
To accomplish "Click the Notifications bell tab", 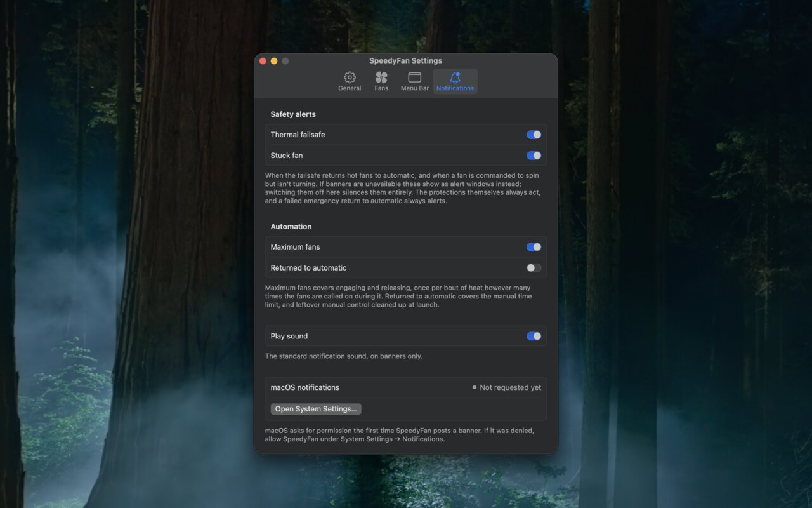I will tap(455, 81).
